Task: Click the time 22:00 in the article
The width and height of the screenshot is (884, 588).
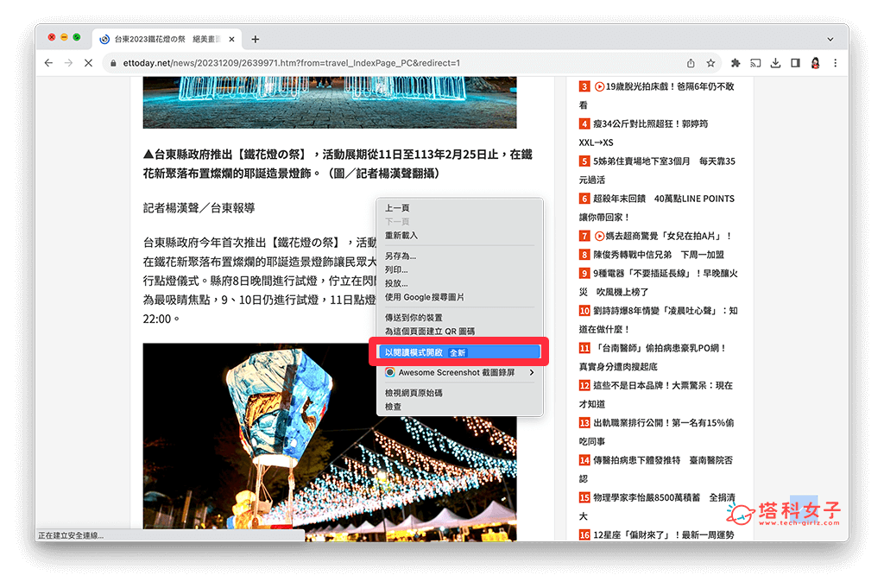Action: coord(157,319)
